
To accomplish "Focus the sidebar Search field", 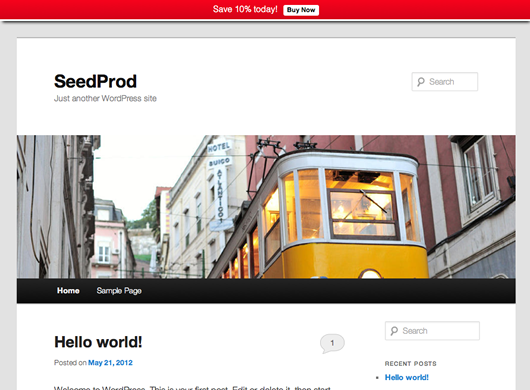I will click(x=432, y=331).
